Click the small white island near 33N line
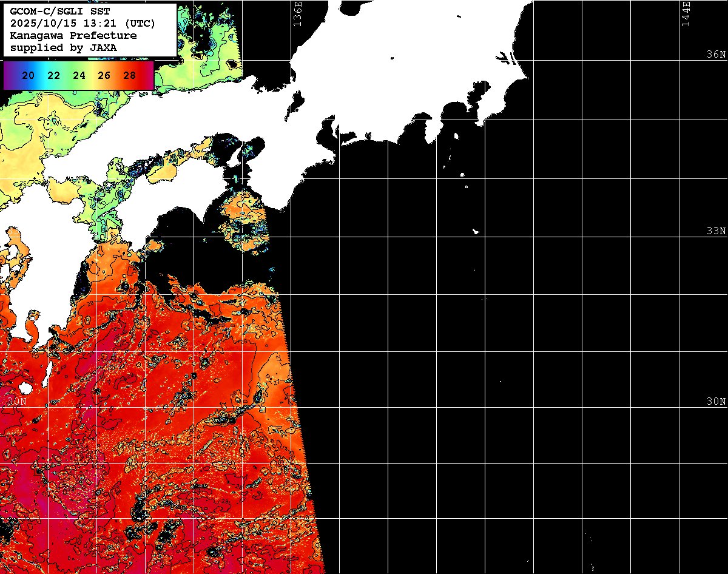 pos(476,231)
